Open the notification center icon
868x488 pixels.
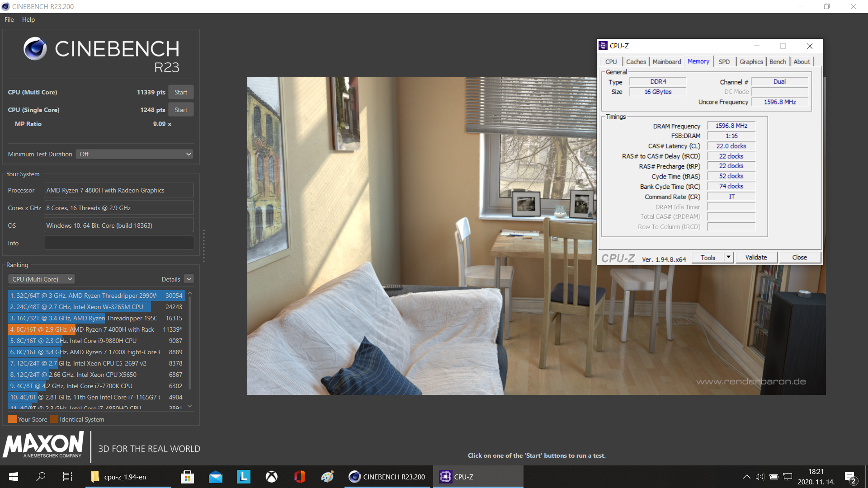(x=850, y=477)
